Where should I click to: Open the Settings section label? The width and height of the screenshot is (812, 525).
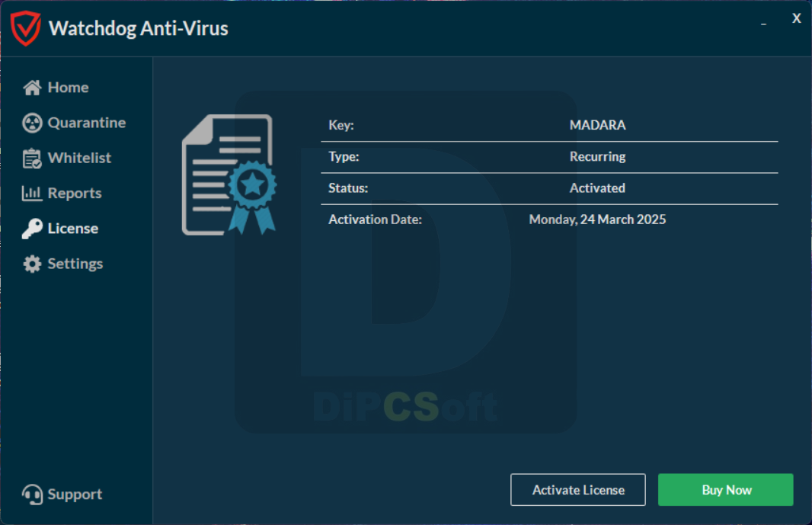(75, 264)
